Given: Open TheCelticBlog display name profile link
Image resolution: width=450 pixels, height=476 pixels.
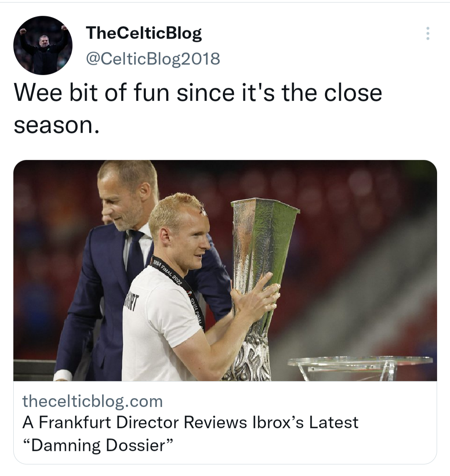Looking at the screenshot, I should [144, 33].
